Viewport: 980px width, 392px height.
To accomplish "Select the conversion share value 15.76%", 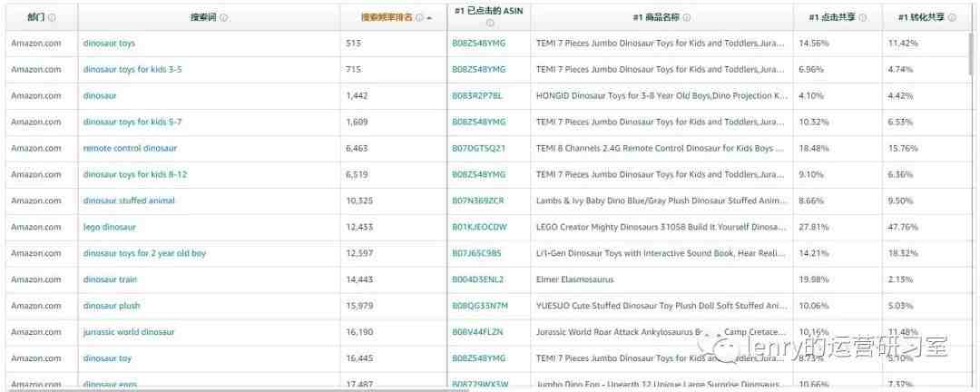I will pos(901,148).
